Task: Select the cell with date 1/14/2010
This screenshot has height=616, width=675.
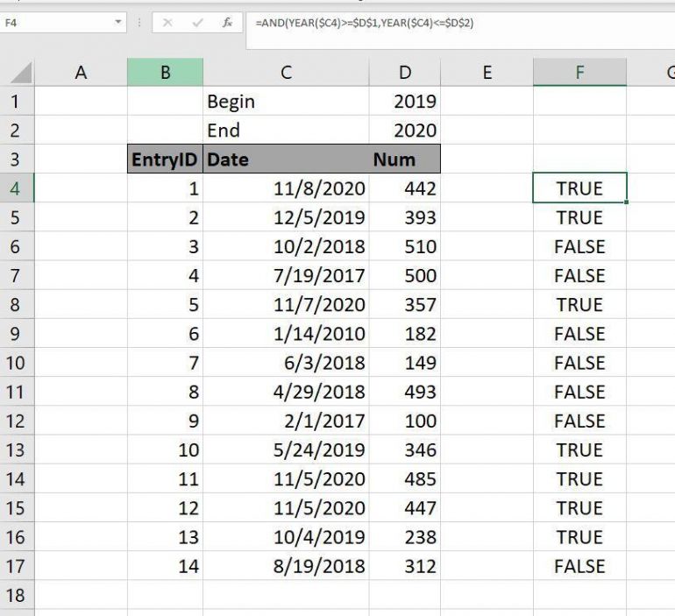Action: point(286,334)
